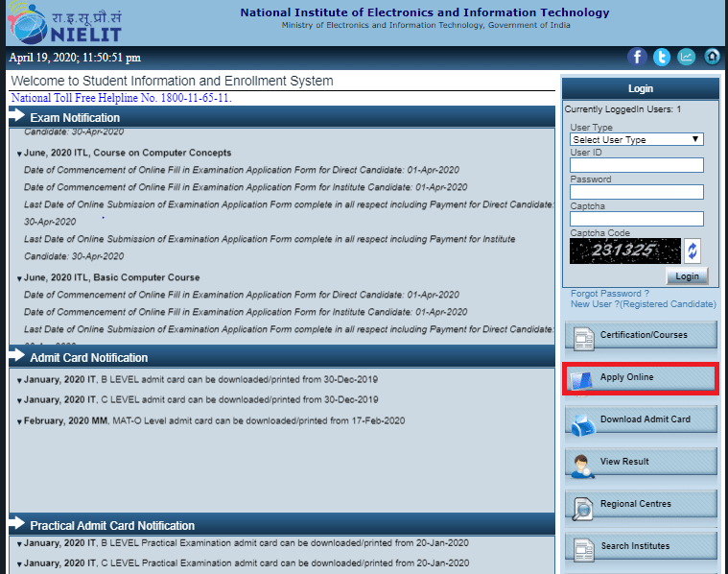The width and height of the screenshot is (728, 574).
Task: Click the Exam Notification arrow icon
Action: [17, 115]
